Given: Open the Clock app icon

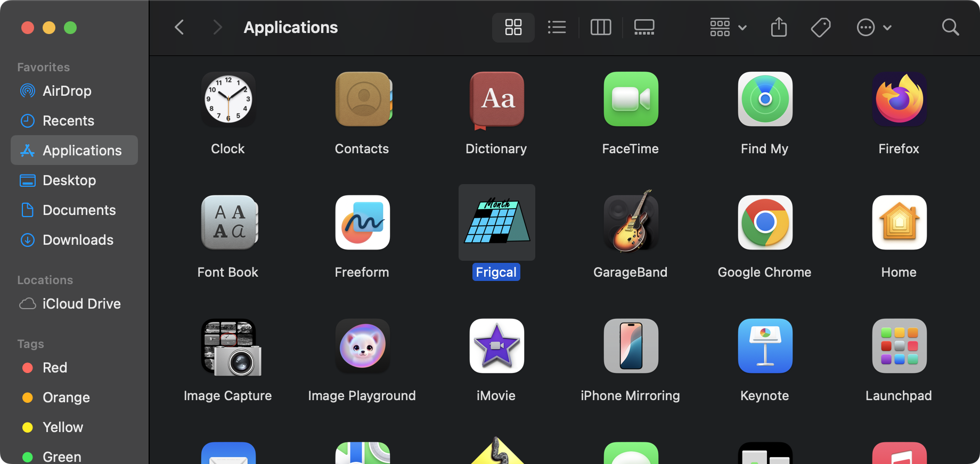Looking at the screenshot, I should [x=228, y=99].
